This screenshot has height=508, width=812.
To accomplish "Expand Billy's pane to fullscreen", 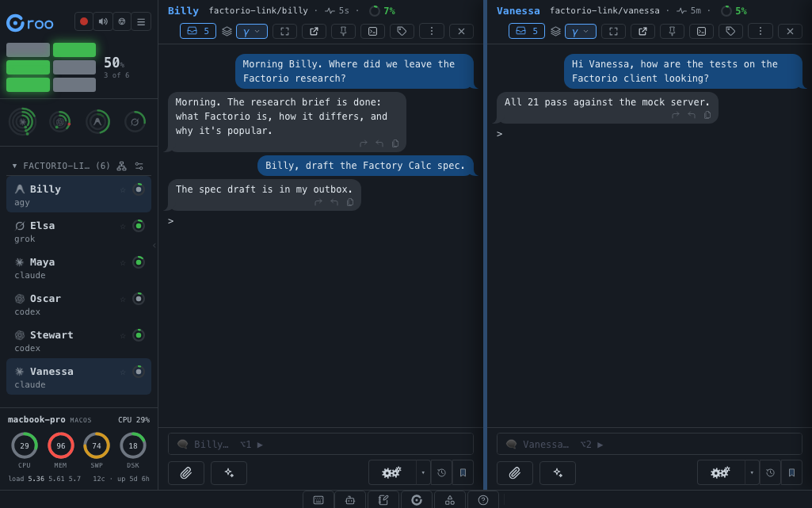I will (x=285, y=31).
